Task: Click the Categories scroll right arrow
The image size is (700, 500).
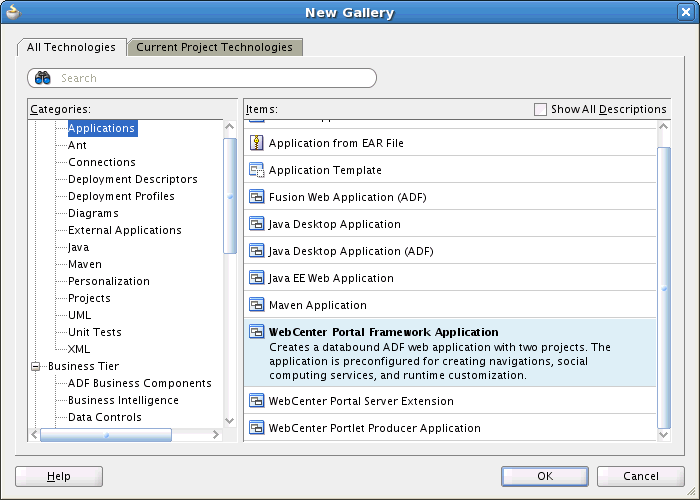Action: [x=216, y=435]
